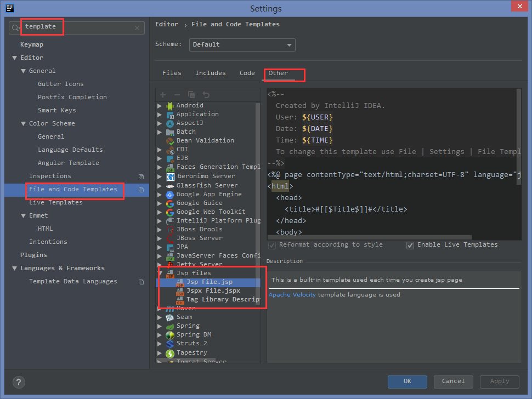Click the Geronimo Server icon
The image size is (532, 399).
[171, 176]
